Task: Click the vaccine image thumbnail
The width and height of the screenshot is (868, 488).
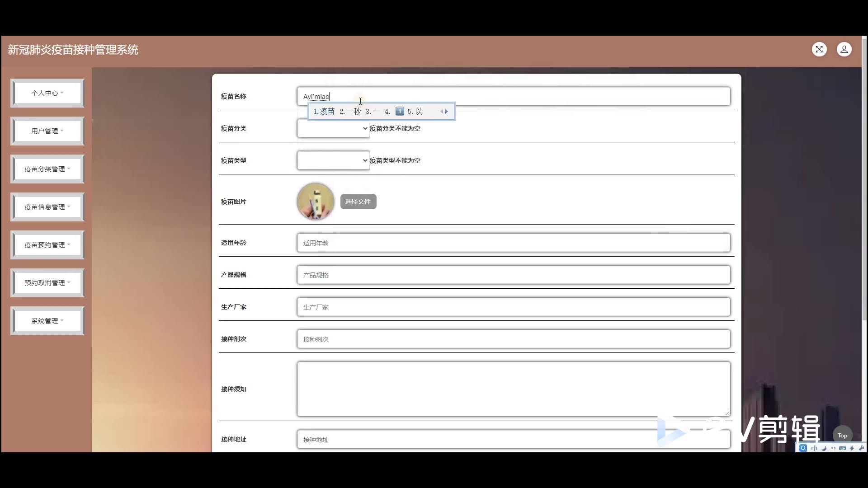Action: [316, 201]
